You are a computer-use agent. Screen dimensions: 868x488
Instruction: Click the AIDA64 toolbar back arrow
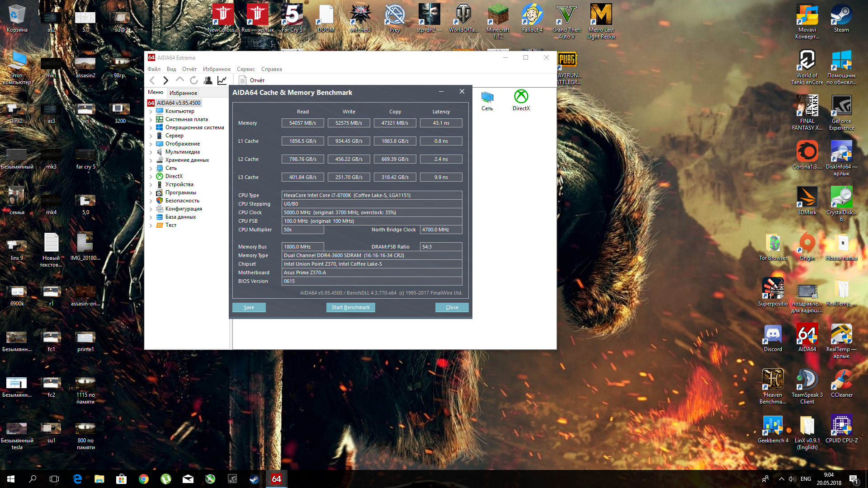(152, 80)
